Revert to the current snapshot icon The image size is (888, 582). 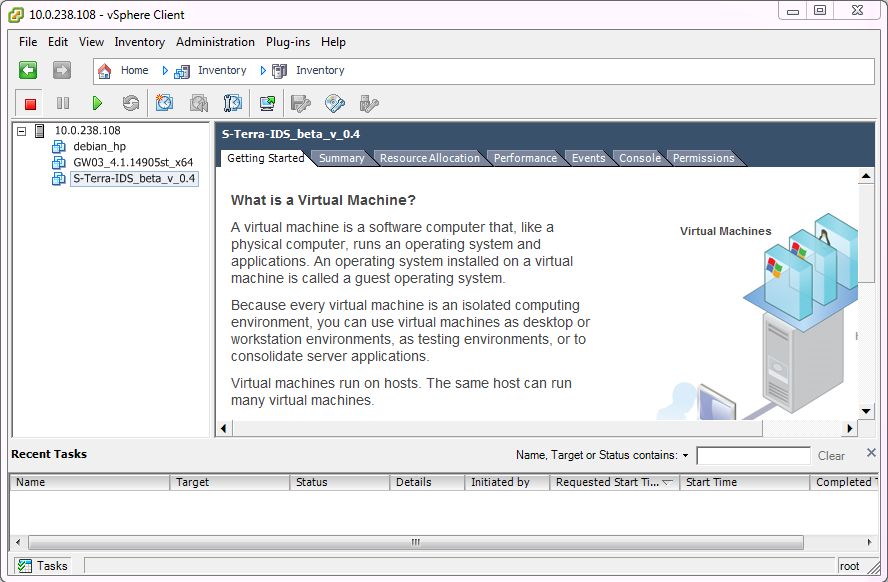pyautogui.click(x=199, y=103)
